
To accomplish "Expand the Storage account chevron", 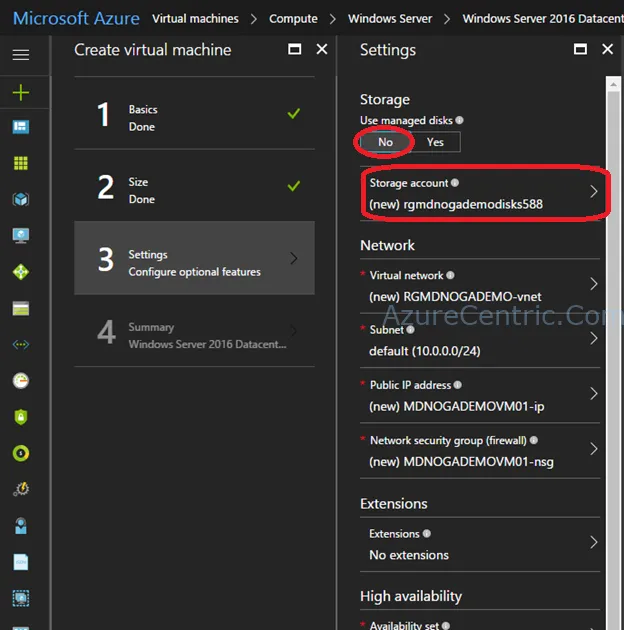I will 594,191.
